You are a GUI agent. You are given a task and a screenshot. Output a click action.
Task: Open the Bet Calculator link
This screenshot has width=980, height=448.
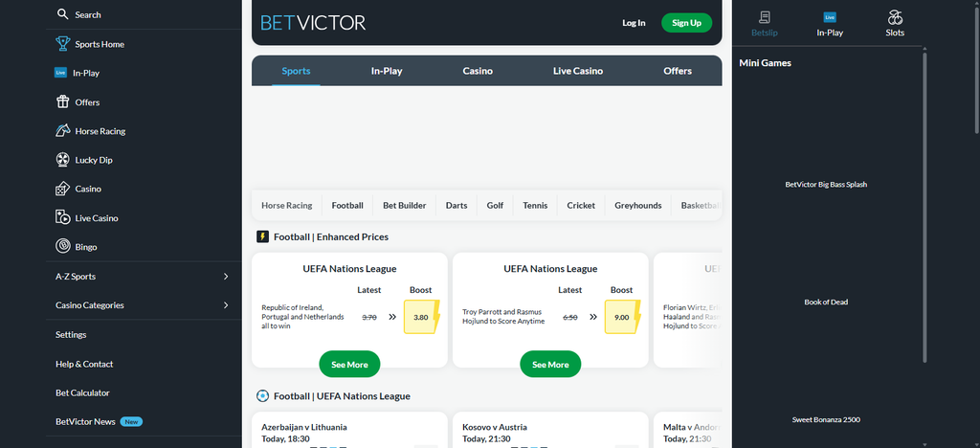(82, 392)
